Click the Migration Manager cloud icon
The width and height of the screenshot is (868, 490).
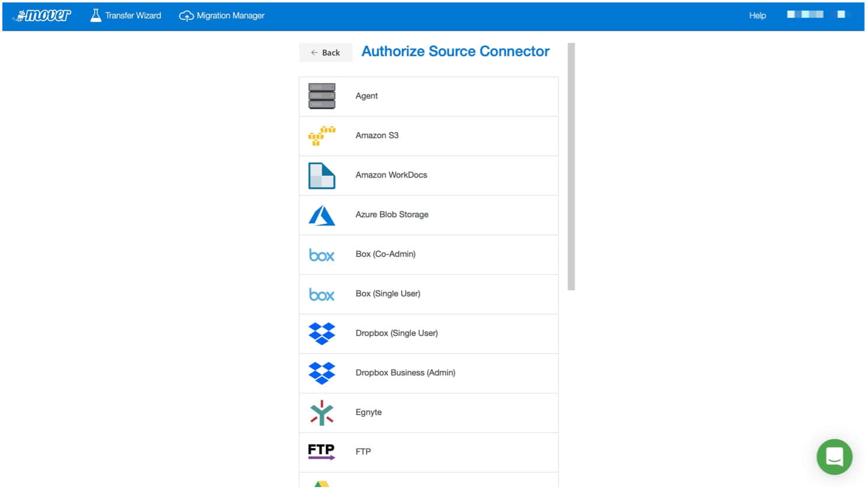point(186,16)
